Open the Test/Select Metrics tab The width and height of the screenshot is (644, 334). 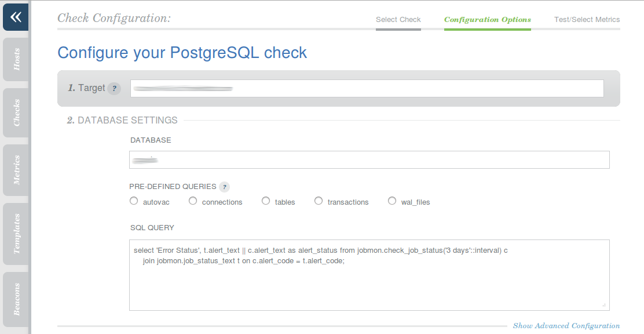coord(587,19)
